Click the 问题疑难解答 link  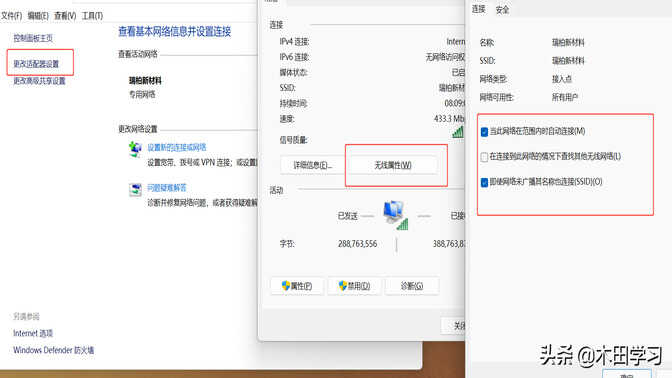coord(167,188)
